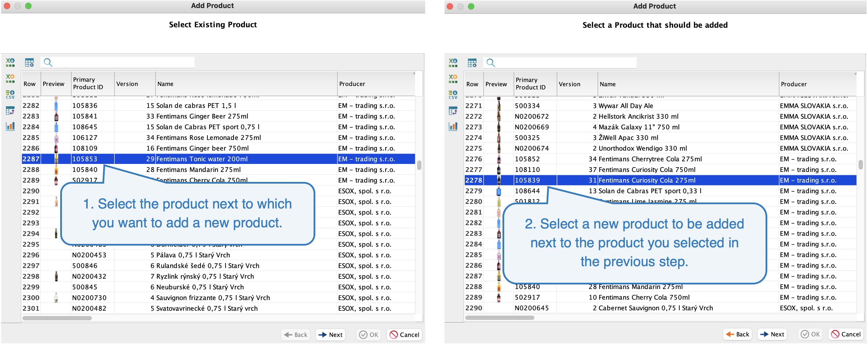Click Excel export icon in left dialog

click(10, 62)
